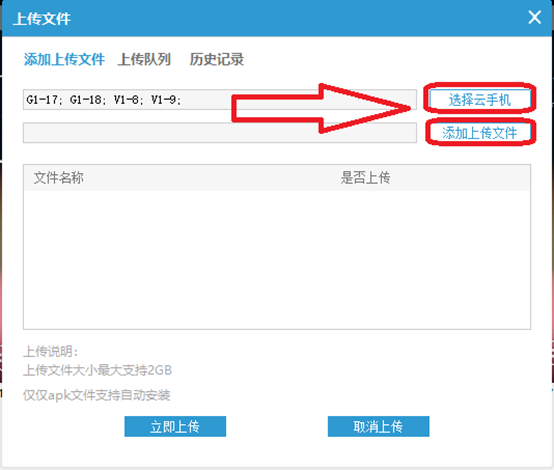Switch to the 添加上传文件 tab
Viewport: 554px width, 470px height.
(64, 59)
